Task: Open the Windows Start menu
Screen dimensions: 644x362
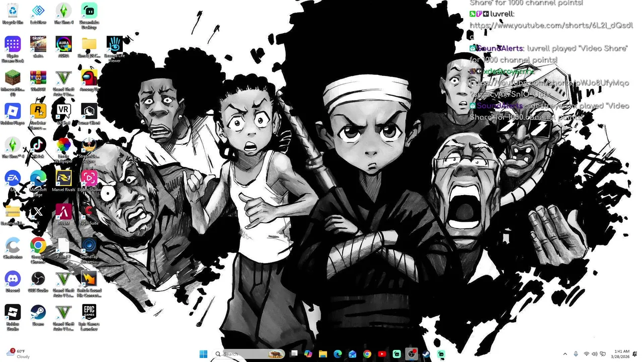Action: pyautogui.click(x=203, y=354)
